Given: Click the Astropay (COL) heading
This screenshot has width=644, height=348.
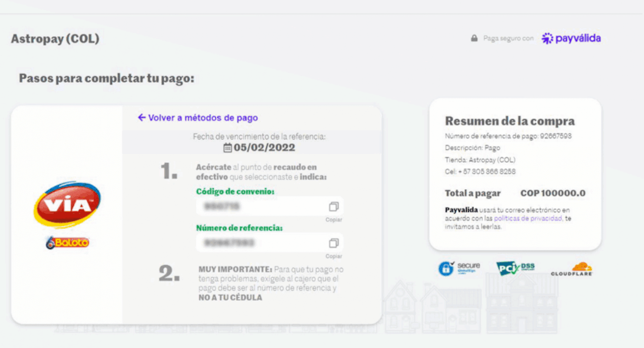Looking at the screenshot, I should pos(55,39).
